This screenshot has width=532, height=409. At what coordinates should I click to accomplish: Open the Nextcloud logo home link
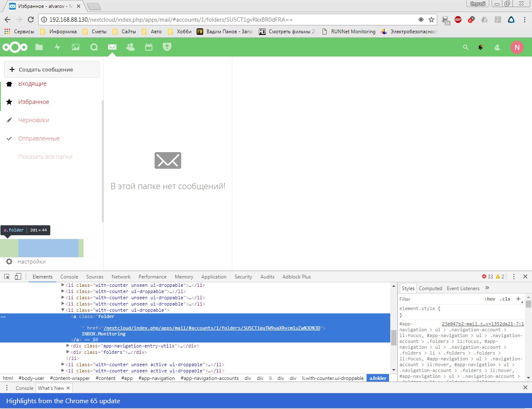[x=15, y=47]
